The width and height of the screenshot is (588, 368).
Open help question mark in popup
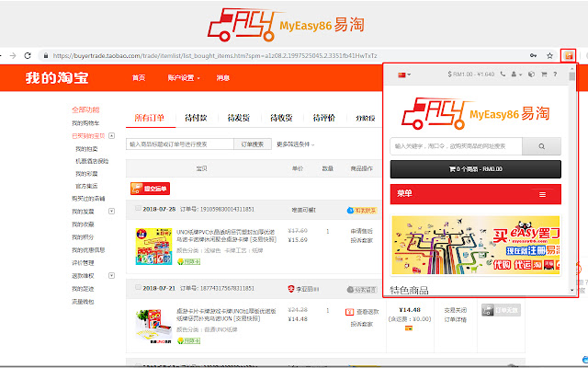[x=555, y=75]
